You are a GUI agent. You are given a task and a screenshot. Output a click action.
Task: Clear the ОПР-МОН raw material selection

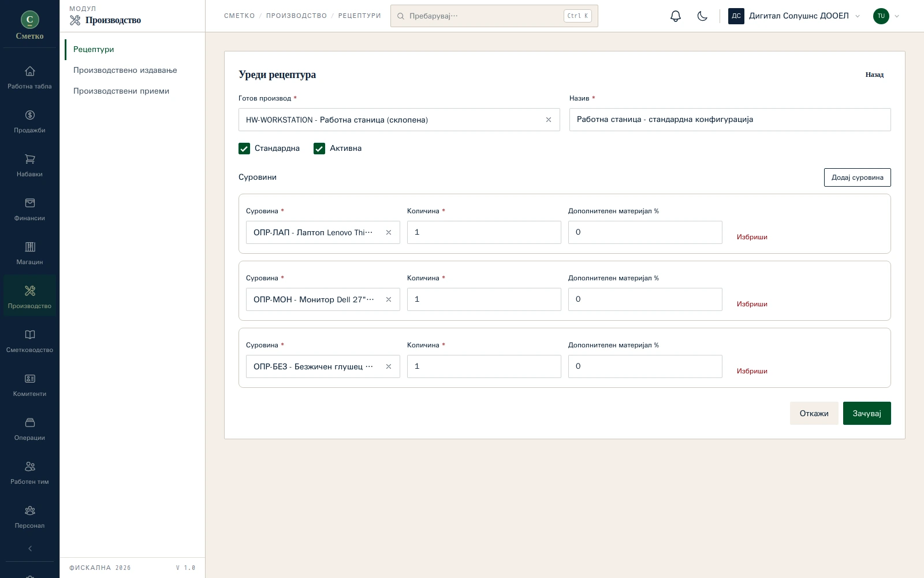389,299
